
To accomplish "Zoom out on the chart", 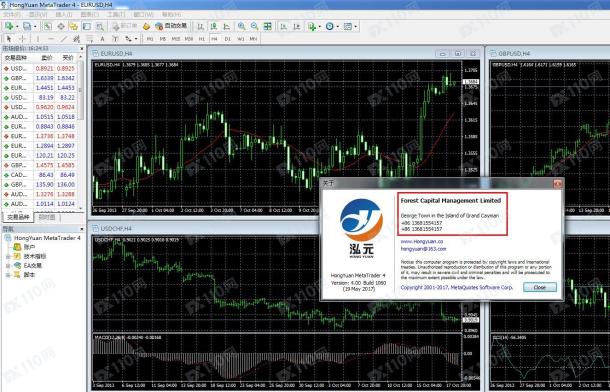I will click(254, 26).
